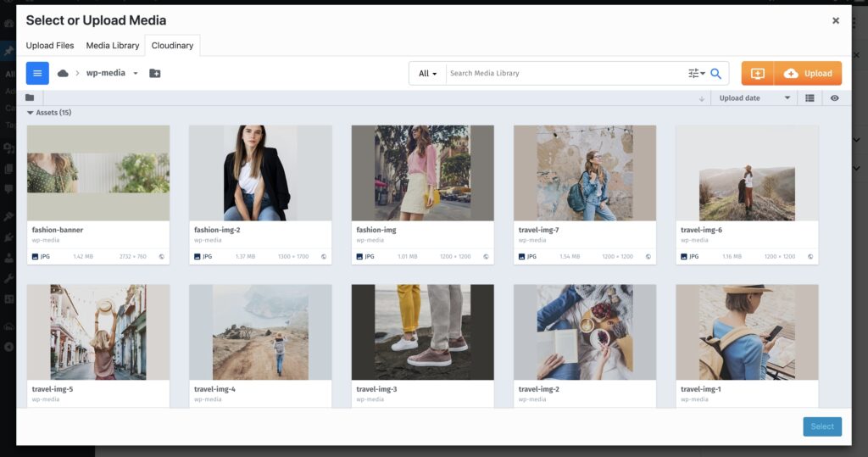The image size is (868, 457).
Task: Select travel-img-2 thumbnail image
Action: click(x=585, y=332)
